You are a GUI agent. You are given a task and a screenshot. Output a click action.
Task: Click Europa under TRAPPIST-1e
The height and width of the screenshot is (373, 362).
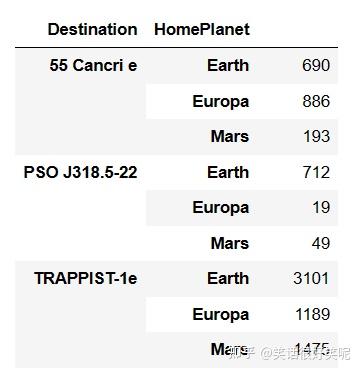221,314
